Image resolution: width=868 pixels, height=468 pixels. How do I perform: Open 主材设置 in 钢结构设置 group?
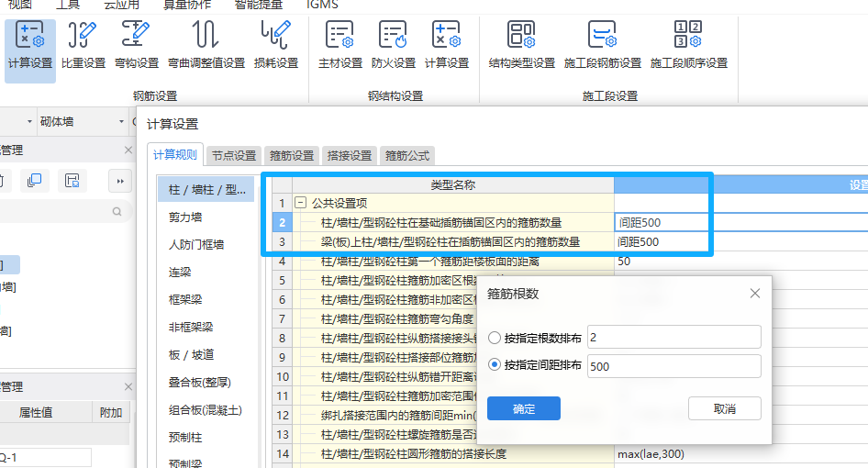pyautogui.click(x=339, y=47)
